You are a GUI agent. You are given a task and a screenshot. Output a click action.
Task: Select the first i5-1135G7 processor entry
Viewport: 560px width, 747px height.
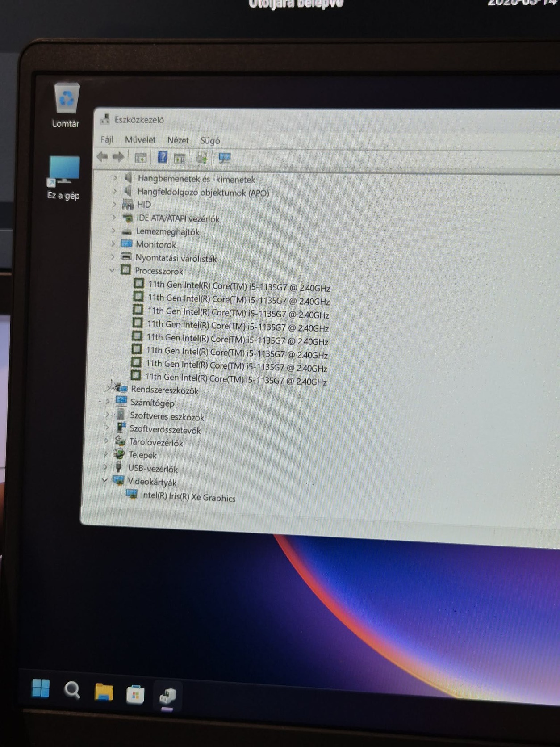click(x=239, y=286)
